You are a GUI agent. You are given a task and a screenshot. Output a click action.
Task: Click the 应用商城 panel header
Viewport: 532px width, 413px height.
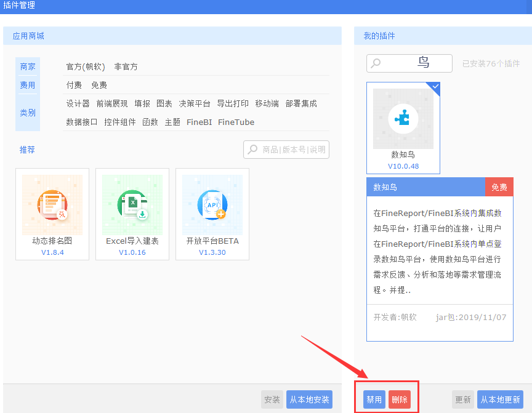(x=172, y=36)
